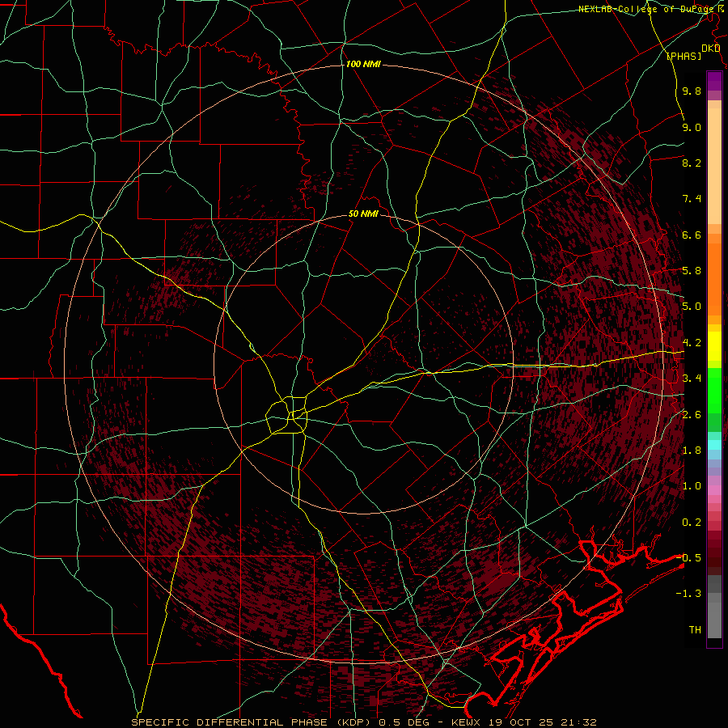Click the TH threshold label on the scale
728x728 pixels.
(x=695, y=629)
